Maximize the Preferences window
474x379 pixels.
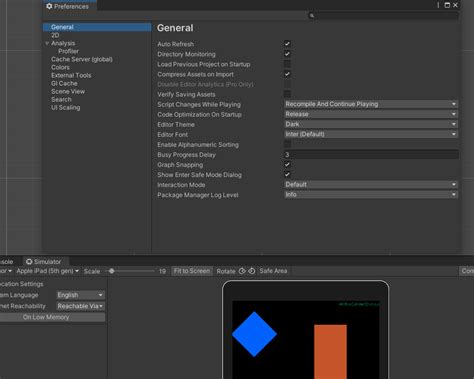(x=447, y=5)
